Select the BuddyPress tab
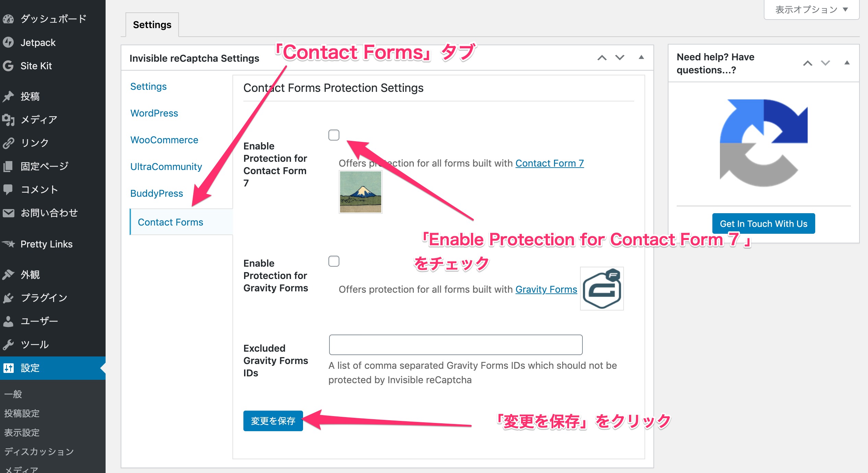The height and width of the screenshot is (473, 868). (x=157, y=193)
